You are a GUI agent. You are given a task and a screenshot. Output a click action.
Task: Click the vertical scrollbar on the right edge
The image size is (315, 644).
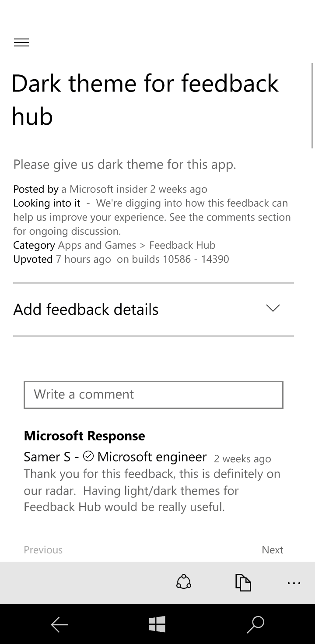point(312,106)
